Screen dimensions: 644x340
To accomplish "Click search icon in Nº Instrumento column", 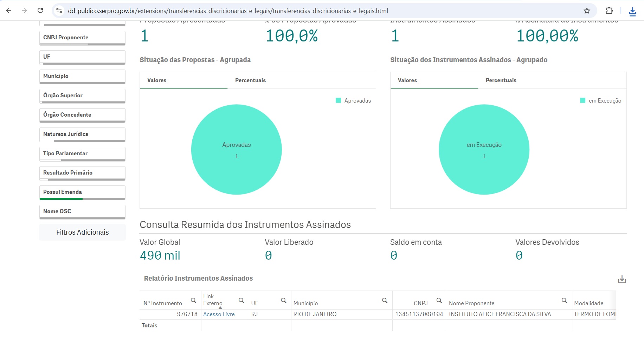I will [193, 300].
